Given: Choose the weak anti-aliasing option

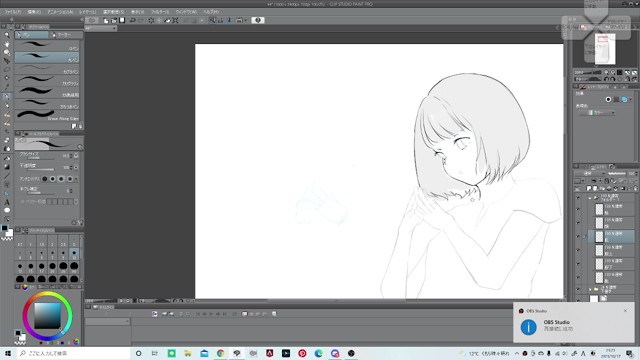Looking at the screenshot, I should 53,179.
